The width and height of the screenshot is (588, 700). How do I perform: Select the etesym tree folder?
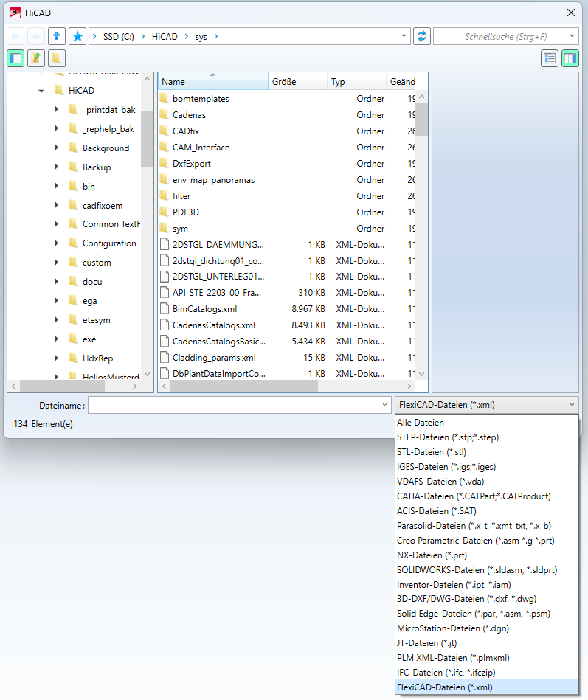96,320
